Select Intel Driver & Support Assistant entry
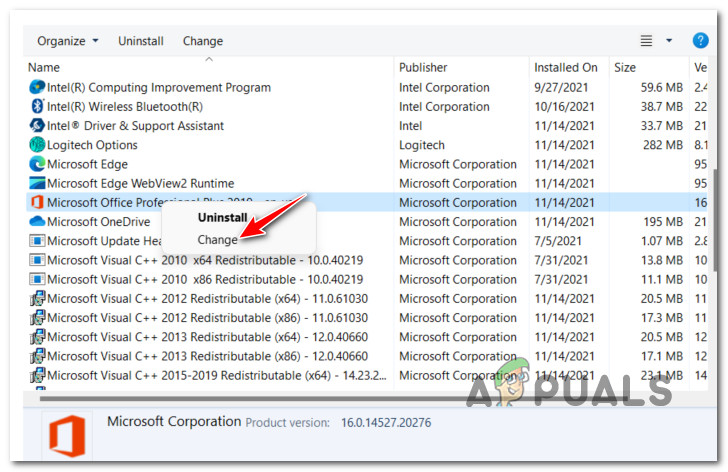Viewport: 728px width, 472px height. click(x=135, y=126)
